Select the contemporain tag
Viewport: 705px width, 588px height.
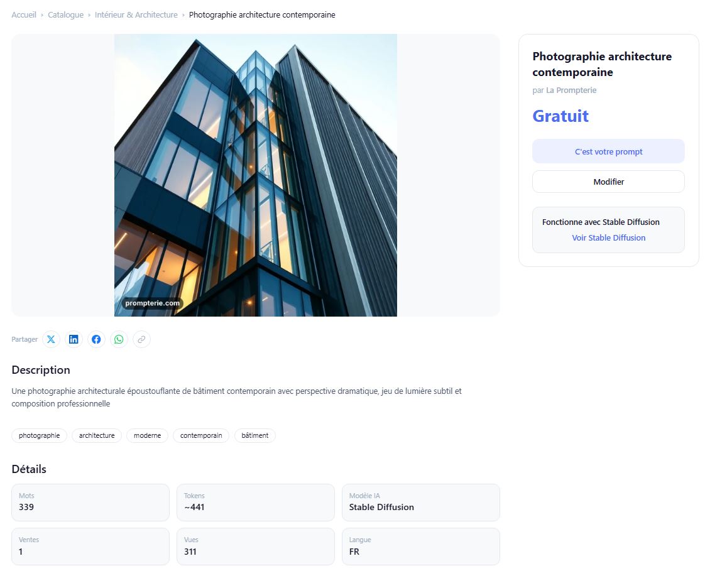(x=201, y=435)
